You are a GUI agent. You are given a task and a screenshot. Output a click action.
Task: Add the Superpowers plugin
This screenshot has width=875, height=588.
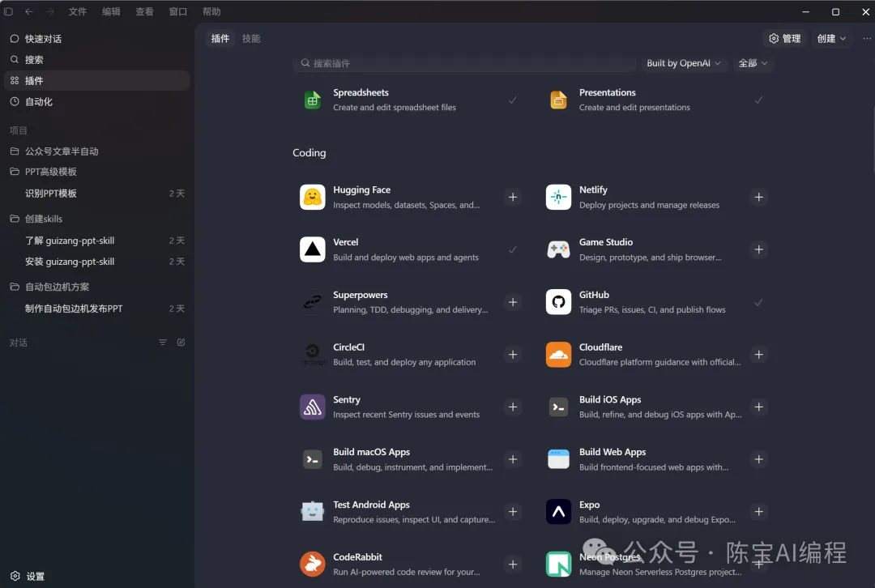pyautogui.click(x=512, y=302)
